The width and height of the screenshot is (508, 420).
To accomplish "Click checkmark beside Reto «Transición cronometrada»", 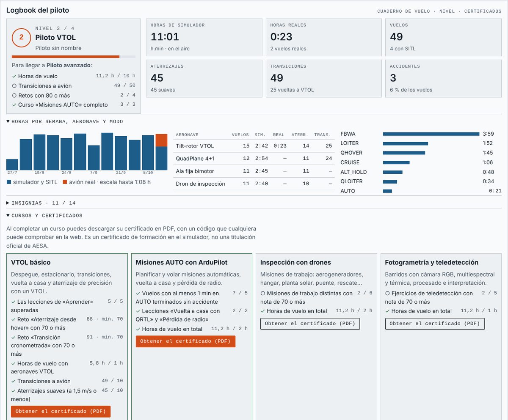I will [x=14, y=338].
